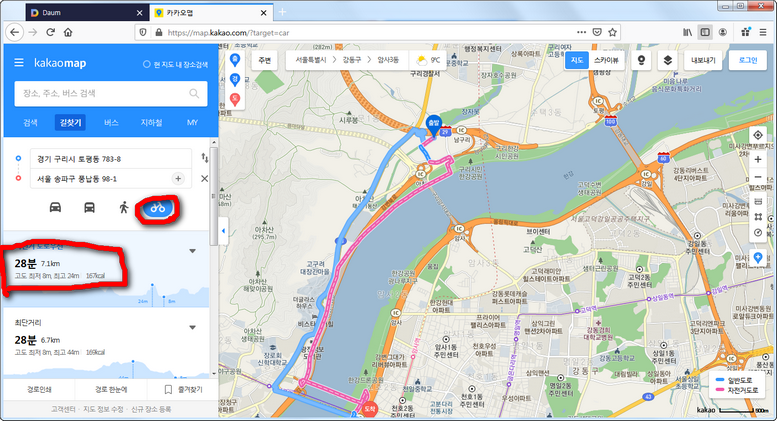
Task: Click blue 경유 pin in map pin panel
Action: point(235,79)
